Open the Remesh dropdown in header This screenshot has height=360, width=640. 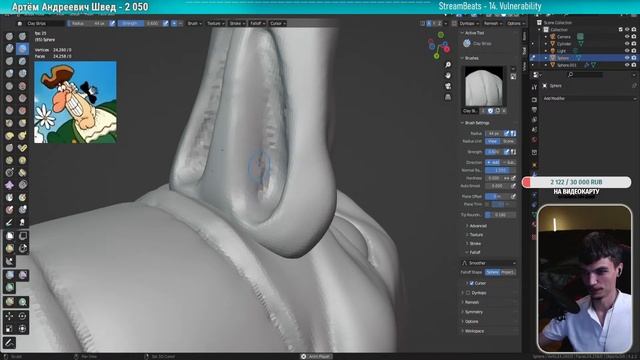(492, 23)
